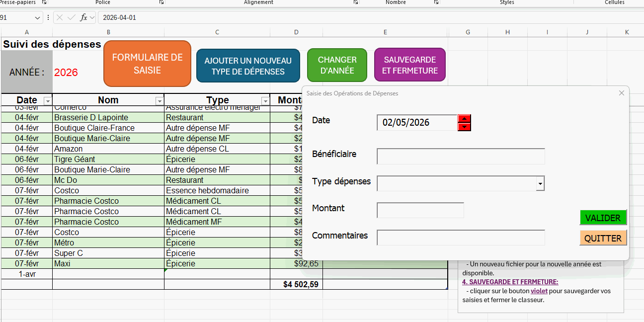644x322 pixels.
Task: Click the confirm checkmark in formula bar
Action: (72, 17)
